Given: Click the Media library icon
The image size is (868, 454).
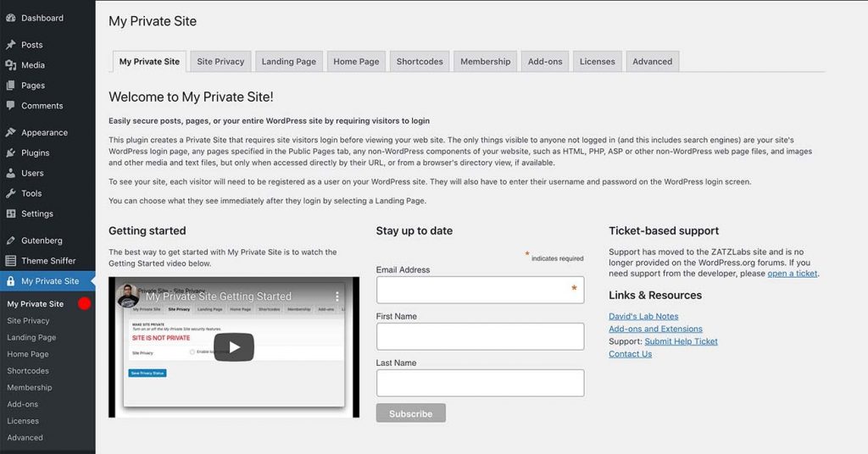Looking at the screenshot, I should click(10, 64).
